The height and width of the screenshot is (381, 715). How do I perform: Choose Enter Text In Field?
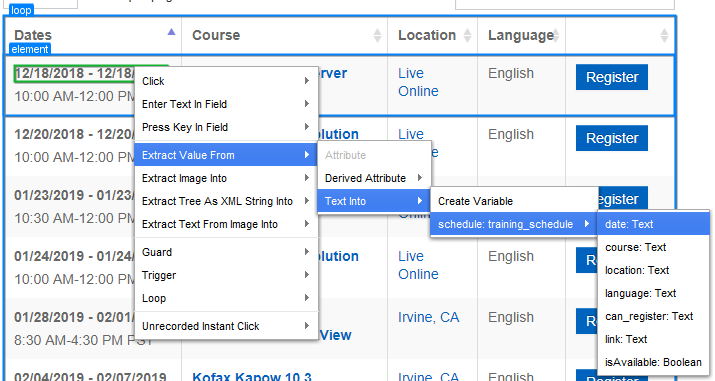[x=226, y=104]
